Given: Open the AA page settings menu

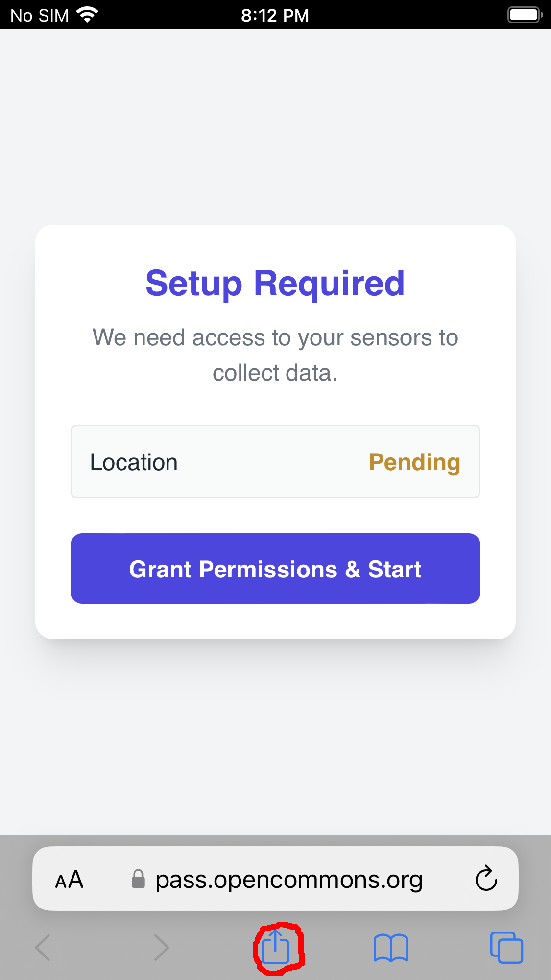Looking at the screenshot, I should pos(69,880).
